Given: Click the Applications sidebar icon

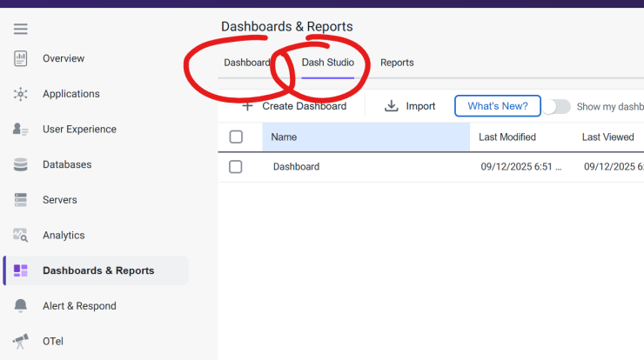Looking at the screenshot, I should tap(21, 94).
